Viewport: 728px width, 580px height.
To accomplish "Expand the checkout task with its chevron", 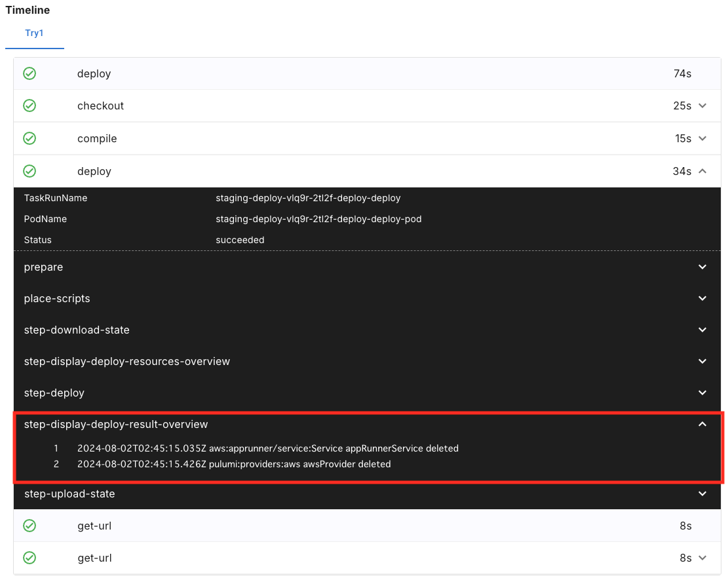I will coord(702,106).
